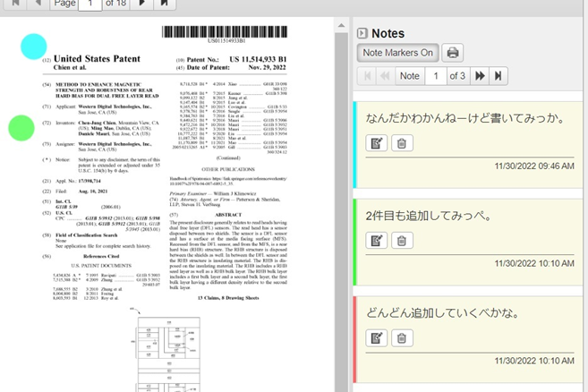Go to previous note

pos(385,76)
